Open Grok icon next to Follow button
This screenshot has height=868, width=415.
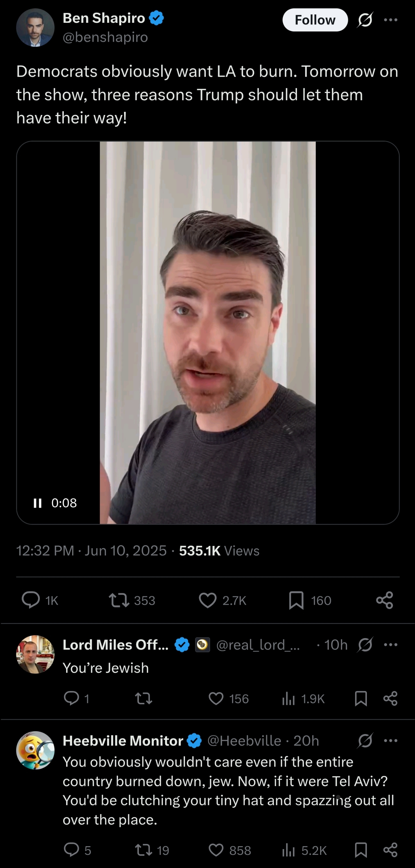click(x=365, y=20)
